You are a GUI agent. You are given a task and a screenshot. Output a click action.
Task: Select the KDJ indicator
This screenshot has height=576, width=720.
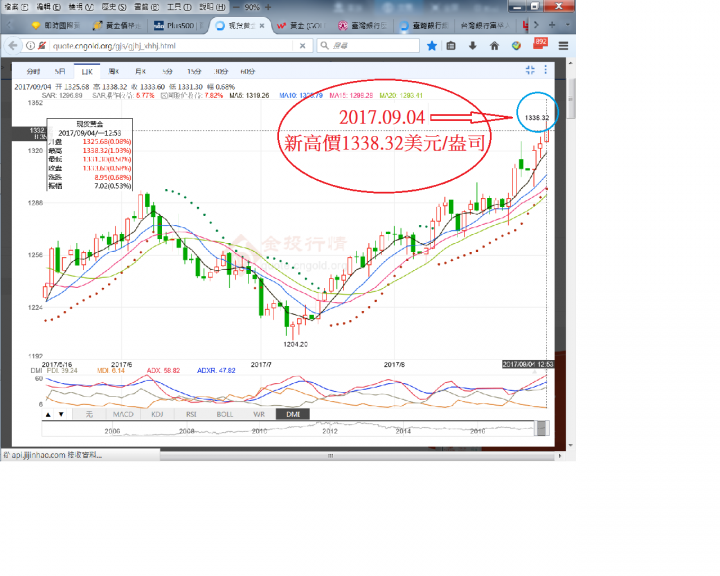click(157, 414)
